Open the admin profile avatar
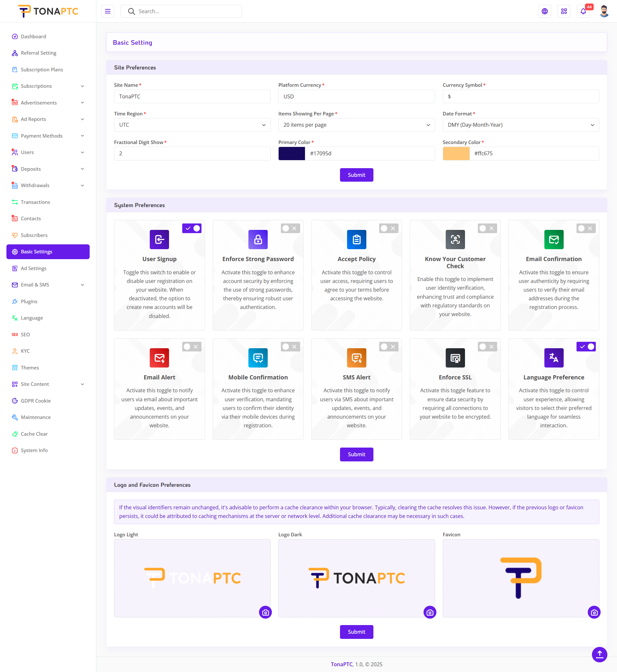This screenshot has width=617, height=672. 604,11
